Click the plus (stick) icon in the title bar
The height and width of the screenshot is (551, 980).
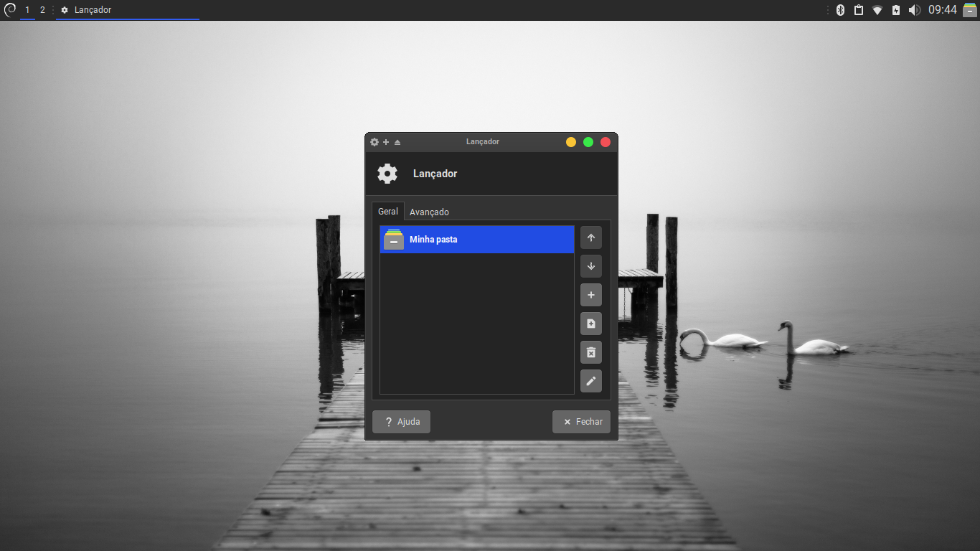coord(386,142)
